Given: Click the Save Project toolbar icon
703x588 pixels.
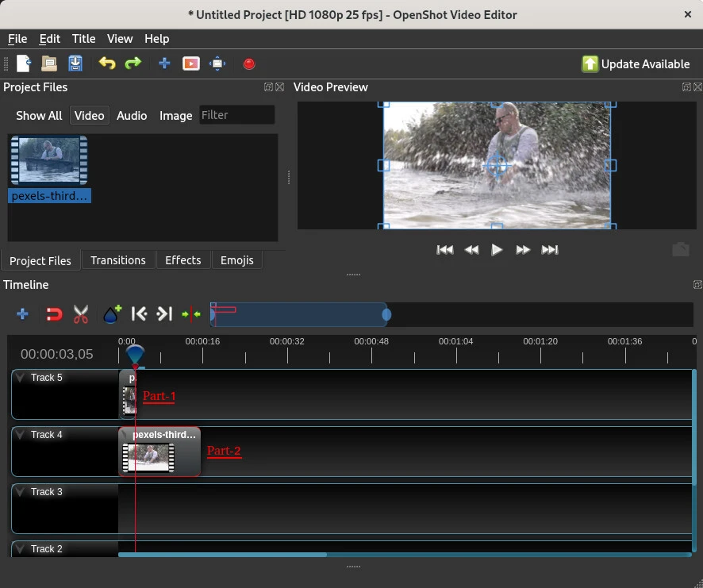Looking at the screenshot, I should click(x=75, y=63).
